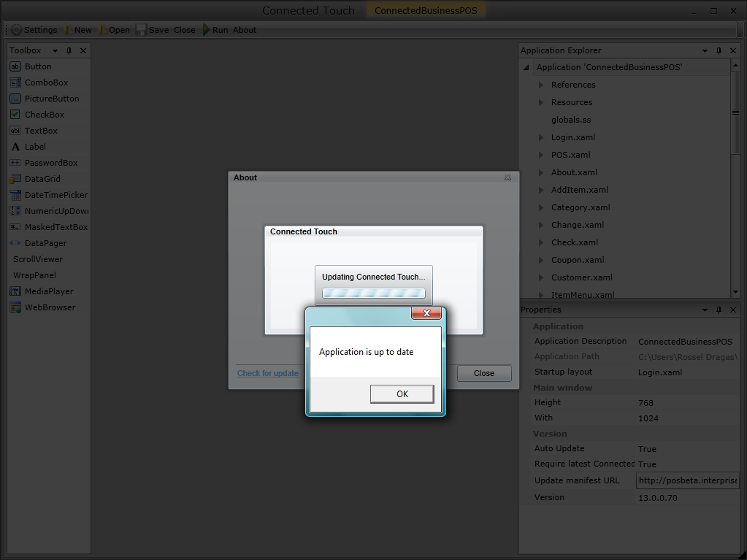Click the Settings gear icon in toolbar

[16, 30]
